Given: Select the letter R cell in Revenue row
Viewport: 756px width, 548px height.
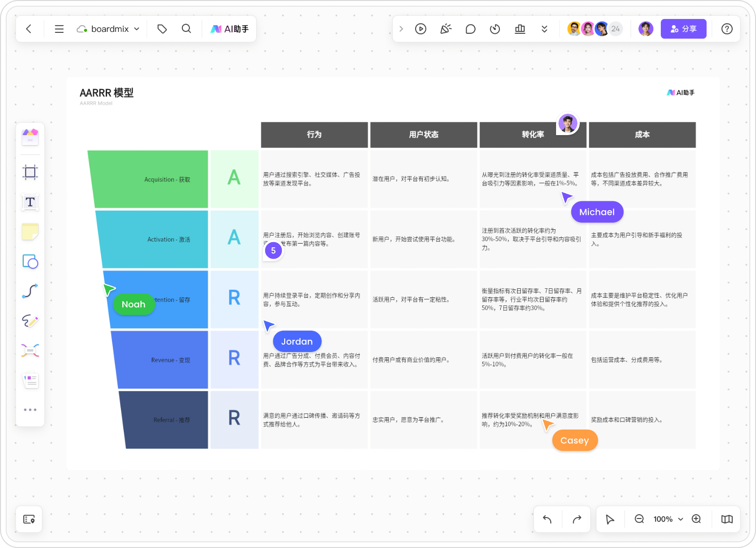Looking at the screenshot, I should click(234, 360).
